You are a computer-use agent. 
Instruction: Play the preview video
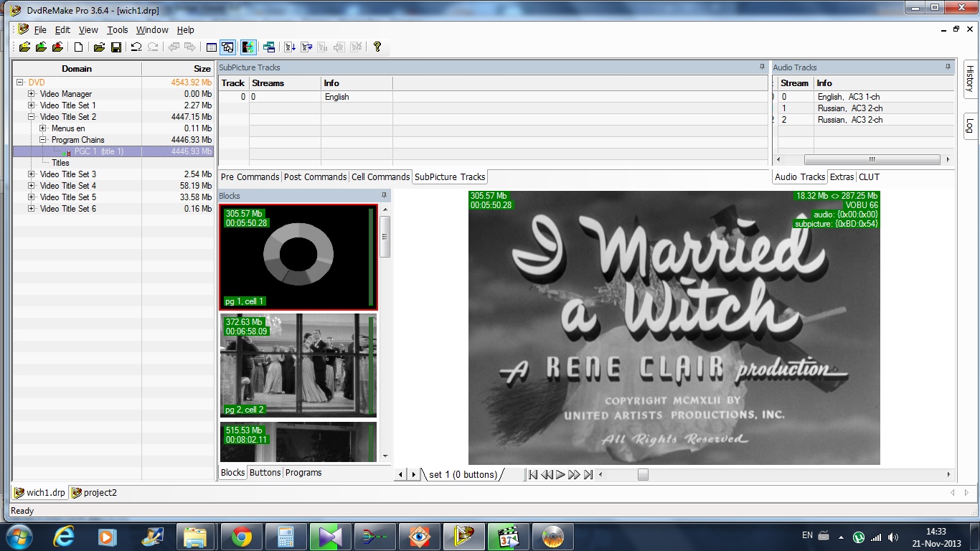[x=560, y=474]
